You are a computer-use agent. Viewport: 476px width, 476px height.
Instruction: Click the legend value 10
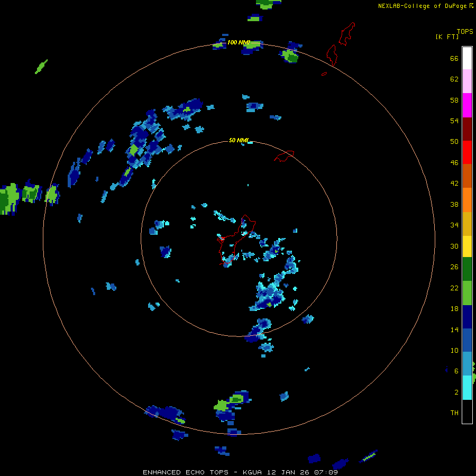(454, 350)
